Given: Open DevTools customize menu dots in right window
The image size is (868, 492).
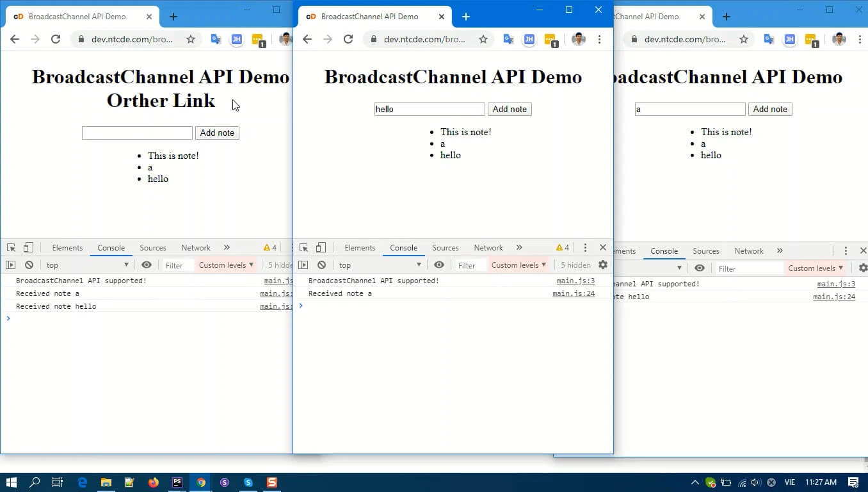Looking at the screenshot, I should [x=846, y=251].
